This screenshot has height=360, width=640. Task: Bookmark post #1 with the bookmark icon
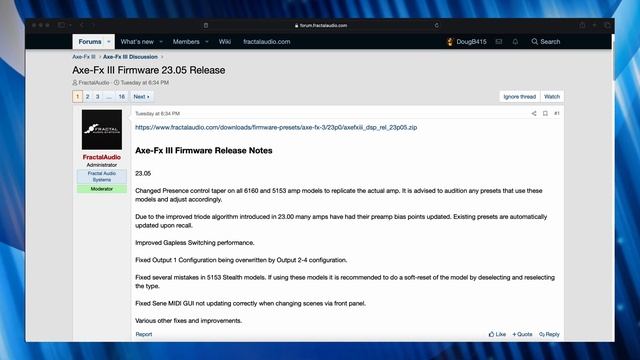point(545,113)
